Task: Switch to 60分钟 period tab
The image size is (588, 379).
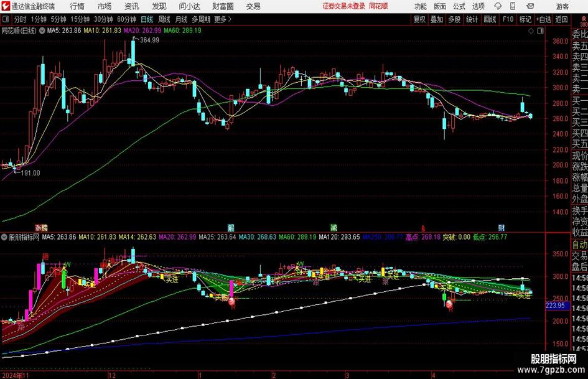Action: (x=127, y=19)
